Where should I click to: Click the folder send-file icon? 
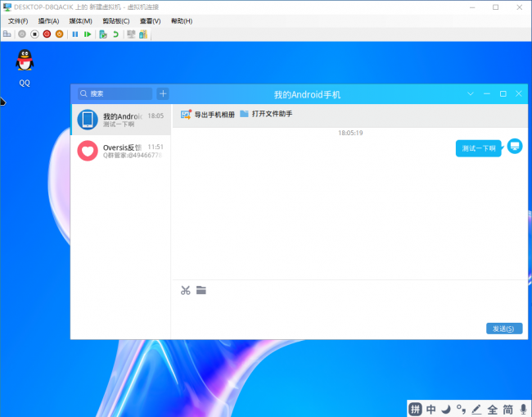pos(201,290)
